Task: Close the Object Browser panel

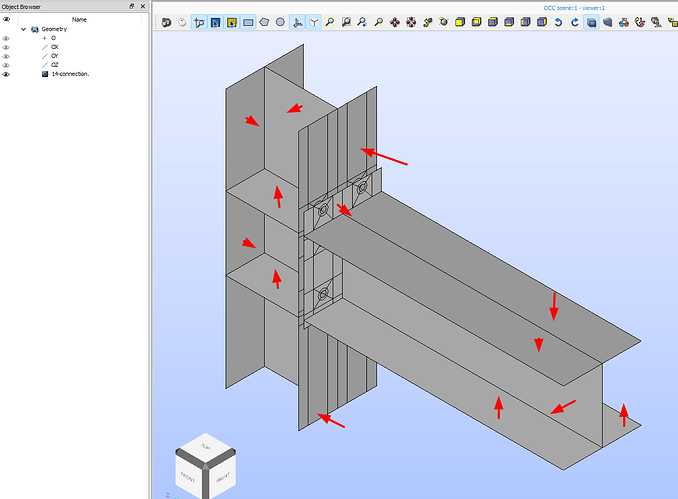Action: coord(141,6)
